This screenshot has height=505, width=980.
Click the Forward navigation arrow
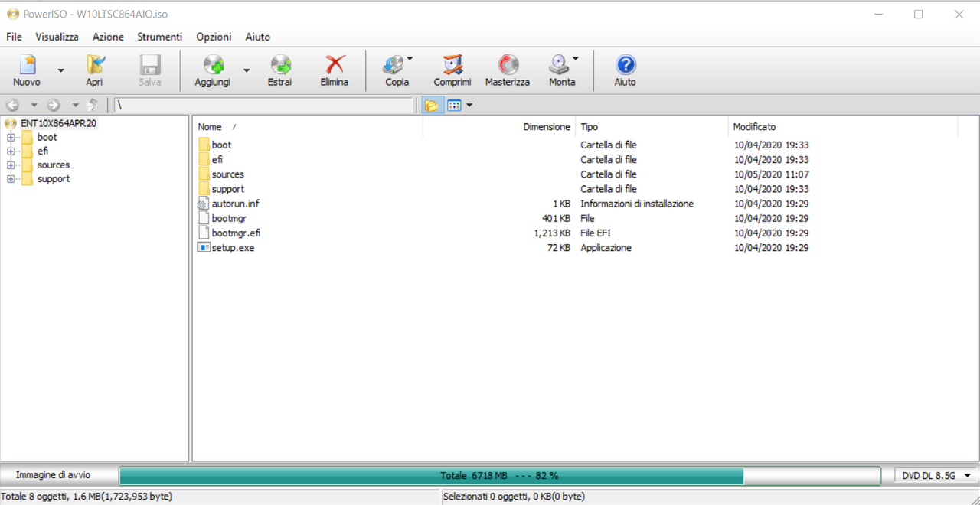54,105
